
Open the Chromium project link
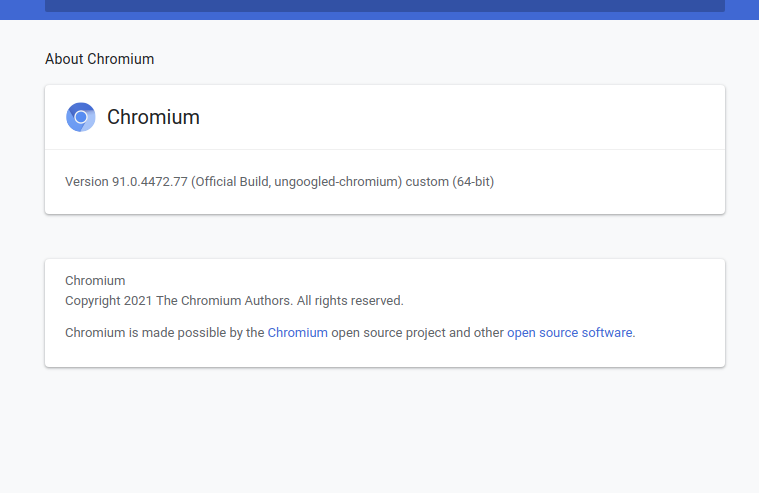tap(298, 333)
